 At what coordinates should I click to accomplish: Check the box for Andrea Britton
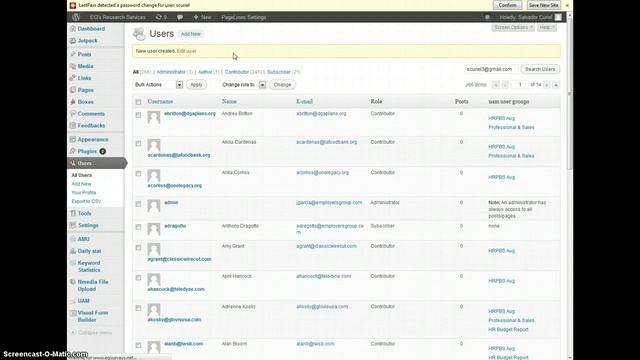(138, 115)
